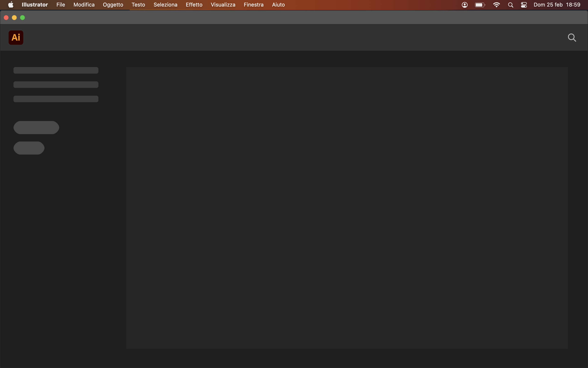The height and width of the screenshot is (368, 588).
Task: Open the Oggetto menu
Action: pyautogui.click(x=113, y=5)
